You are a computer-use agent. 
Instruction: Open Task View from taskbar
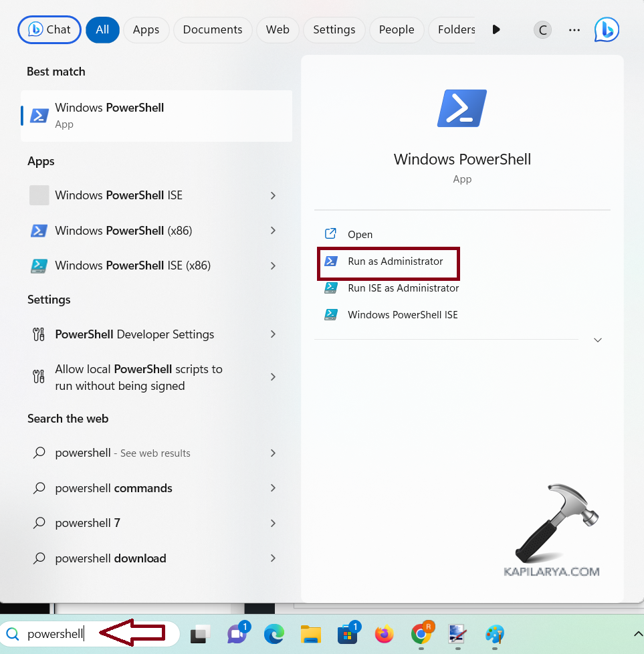[x=200, y=635]
